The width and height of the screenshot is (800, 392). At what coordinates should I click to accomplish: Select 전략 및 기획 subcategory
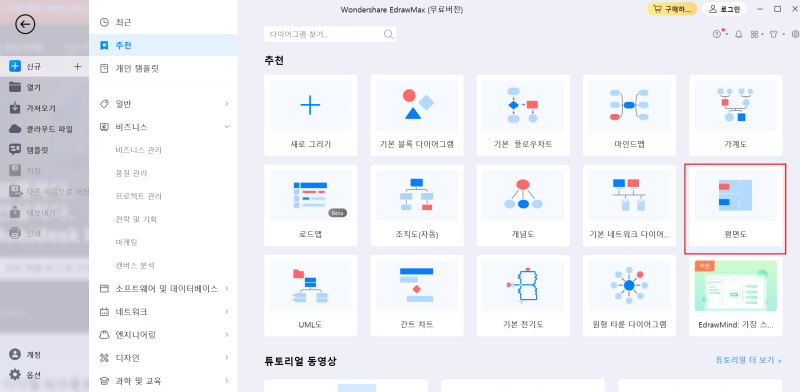tap(136, 219)
